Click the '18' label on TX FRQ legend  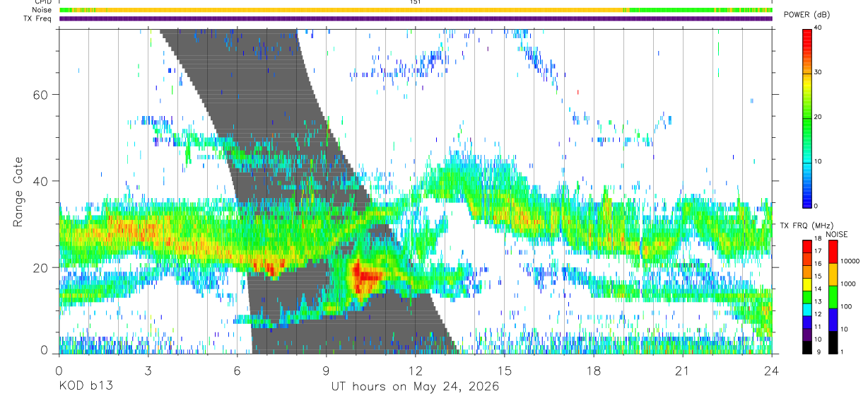click(819, 240)
